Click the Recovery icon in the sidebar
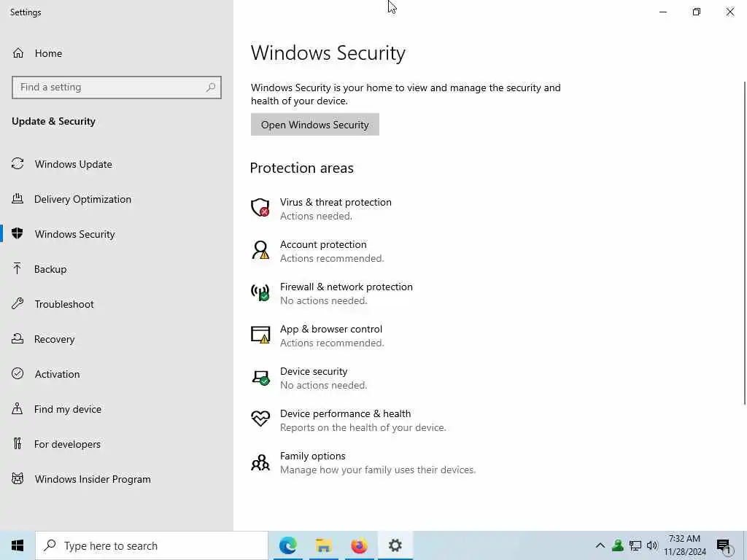The image size is (747, 560). click(x=18, y=338)
